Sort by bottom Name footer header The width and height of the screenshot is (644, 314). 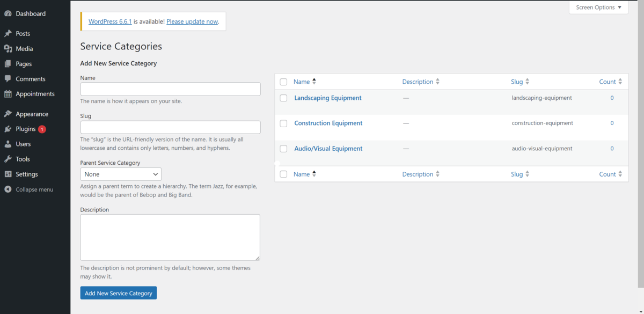click(302, 174)
